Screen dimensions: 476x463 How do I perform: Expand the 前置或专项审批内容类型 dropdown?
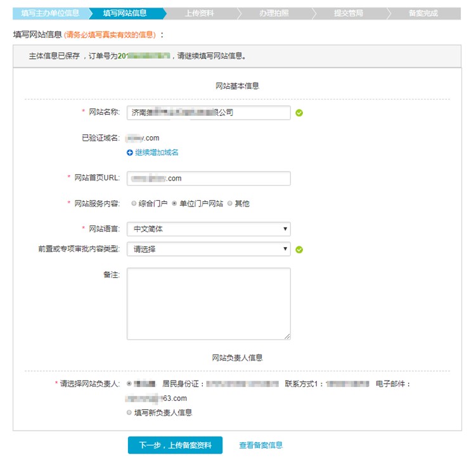click(x=209, y=249)
